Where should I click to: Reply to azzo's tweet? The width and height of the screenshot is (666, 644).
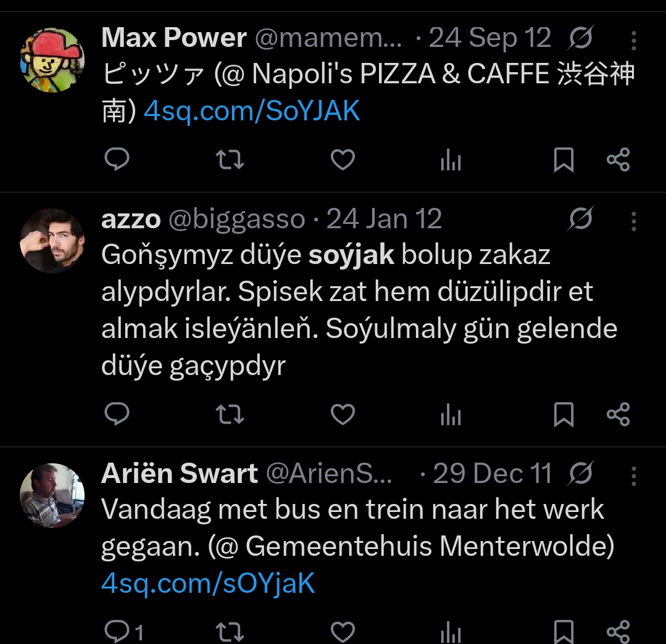pos(117,414)
